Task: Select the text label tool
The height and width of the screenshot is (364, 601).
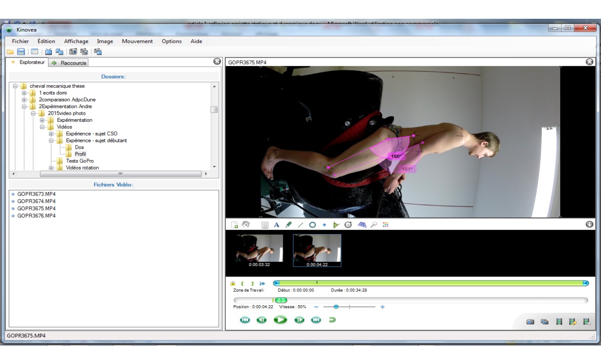Action: [277, 225]
